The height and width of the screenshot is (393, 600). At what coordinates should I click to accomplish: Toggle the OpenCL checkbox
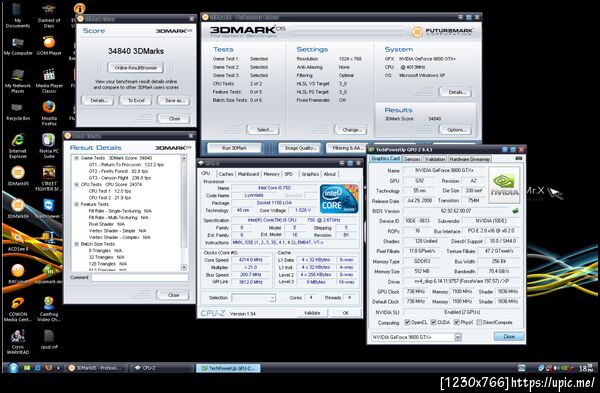[x=408, y=322]
